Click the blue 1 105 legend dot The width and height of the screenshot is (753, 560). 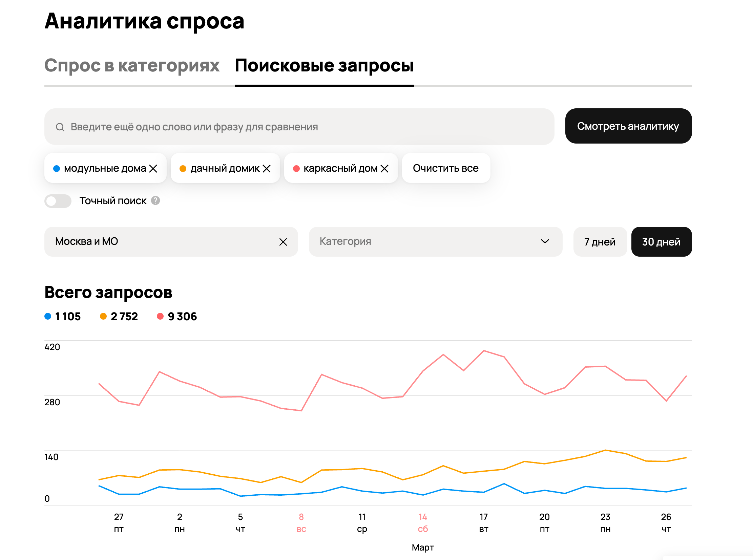tap(48, 316)
